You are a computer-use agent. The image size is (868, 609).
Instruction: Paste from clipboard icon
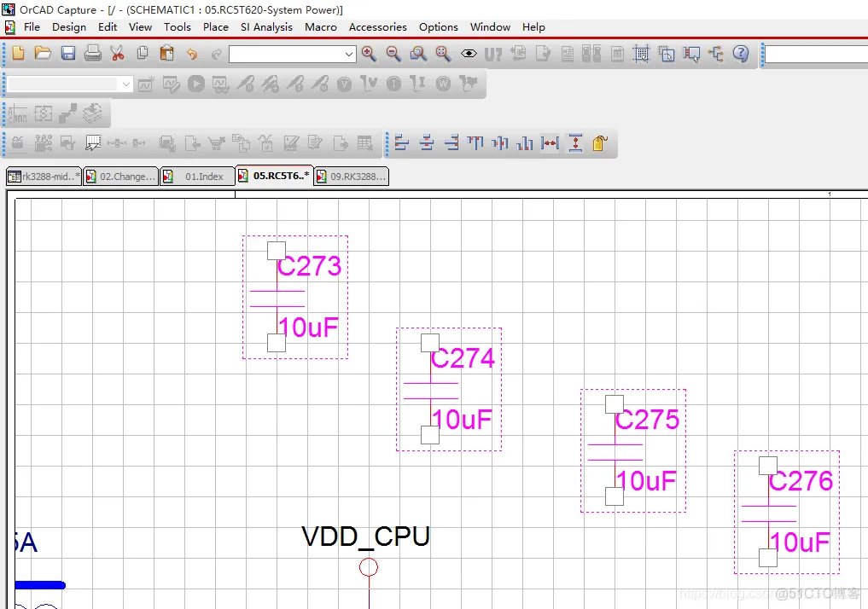pos(166,53)
